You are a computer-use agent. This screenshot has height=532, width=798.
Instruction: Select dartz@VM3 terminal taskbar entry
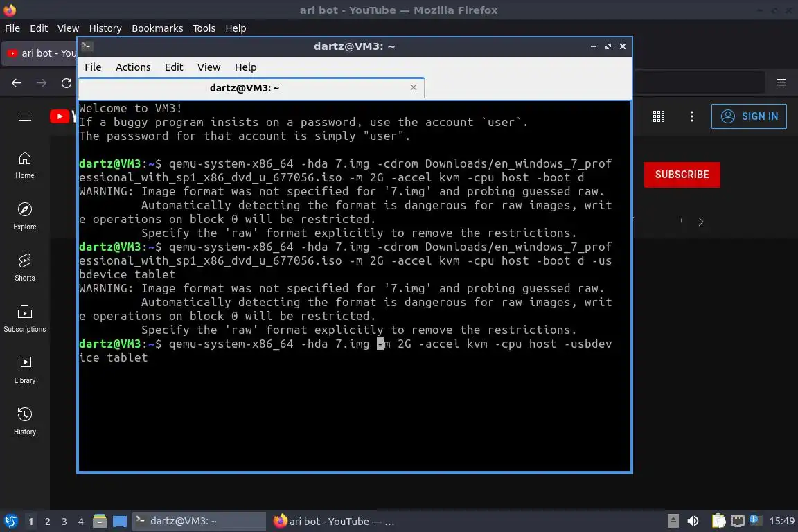(199, 522)
